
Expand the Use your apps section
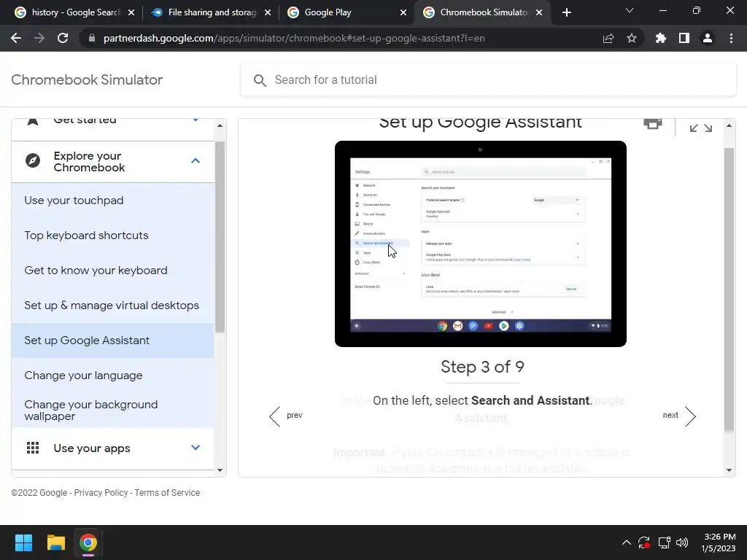point(196,448)
